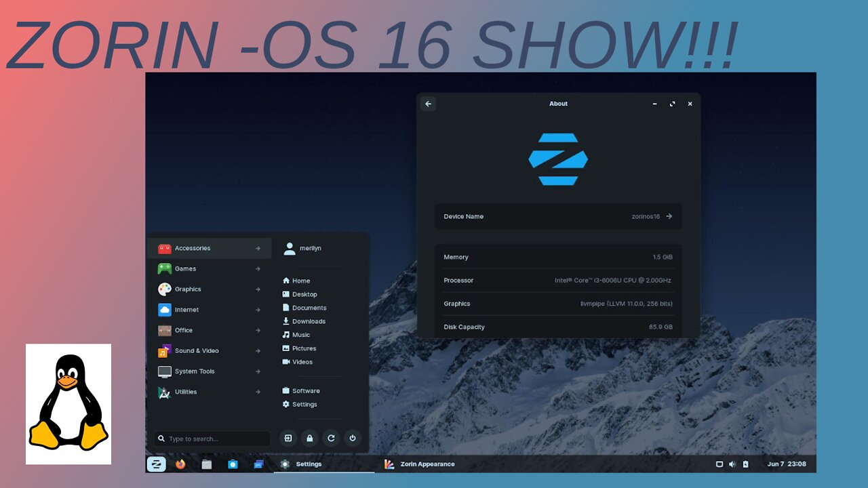Maximize the About window
Screen dimensions: 868x488
[x=672, y=104]
